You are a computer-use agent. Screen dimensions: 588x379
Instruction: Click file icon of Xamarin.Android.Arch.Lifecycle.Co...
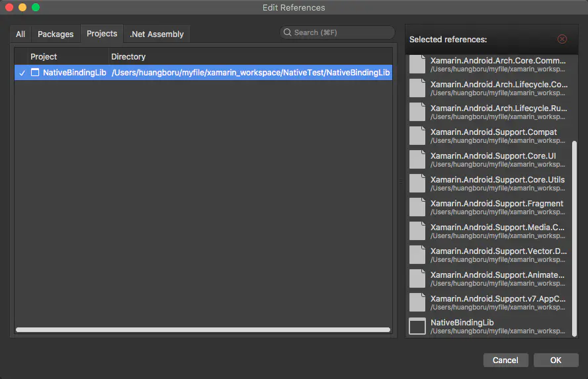point(417,88)
